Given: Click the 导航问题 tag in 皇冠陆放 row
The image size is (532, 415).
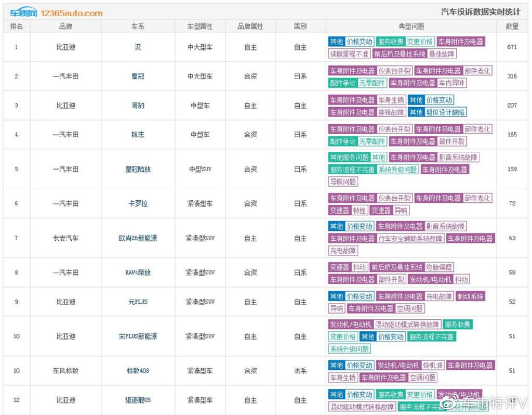Looking at the screenshot, I should (343, 181).
